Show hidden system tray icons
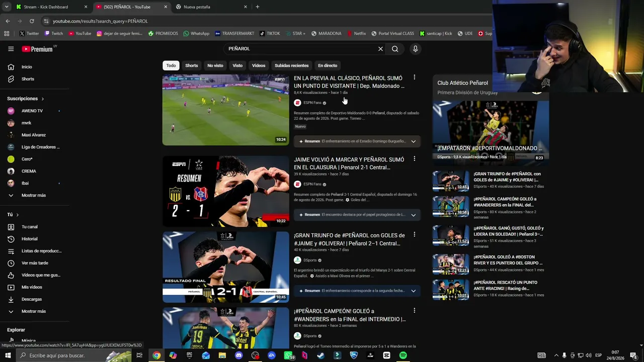644x362 pixels. tap(556, 355)
